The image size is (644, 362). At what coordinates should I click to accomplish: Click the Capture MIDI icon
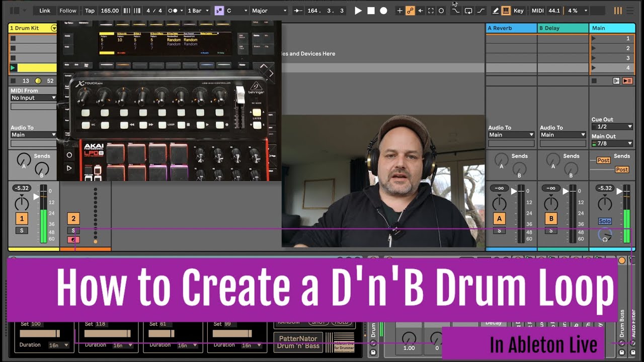click(431, 11)
